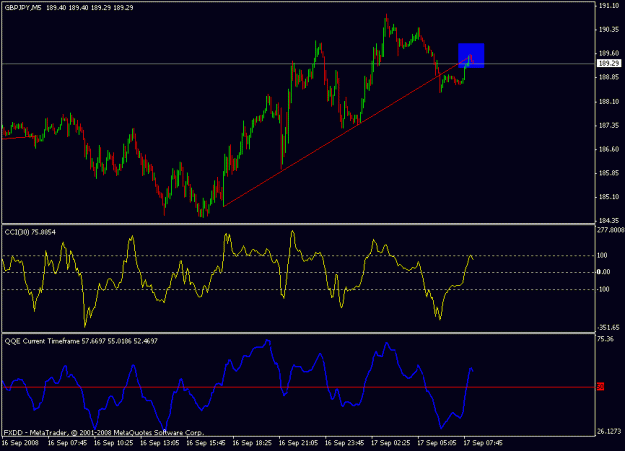Click the blue highlighted rectangle on chart
The height and width of the screenshot is (451, 625).
coord(471,55)
